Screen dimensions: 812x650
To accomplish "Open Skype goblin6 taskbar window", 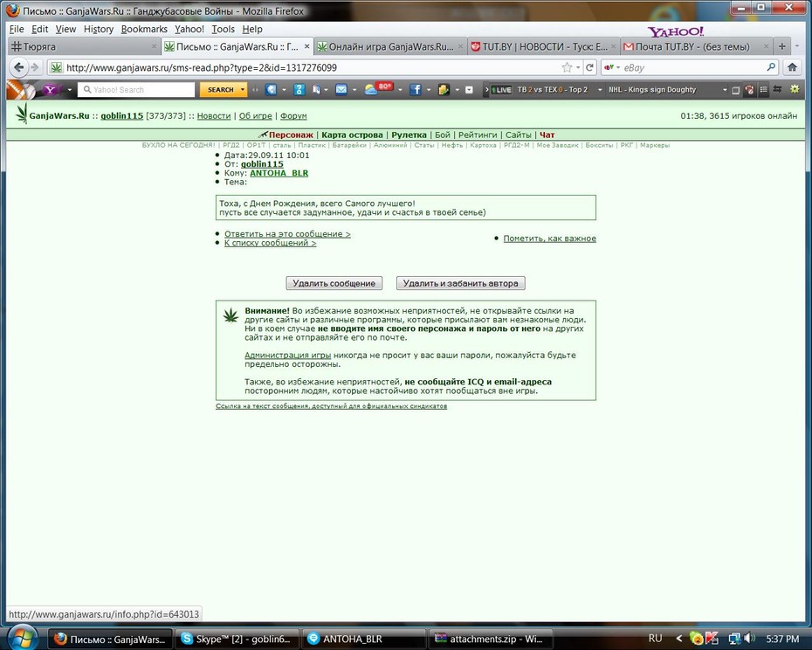I will click(x=237, y=639).
